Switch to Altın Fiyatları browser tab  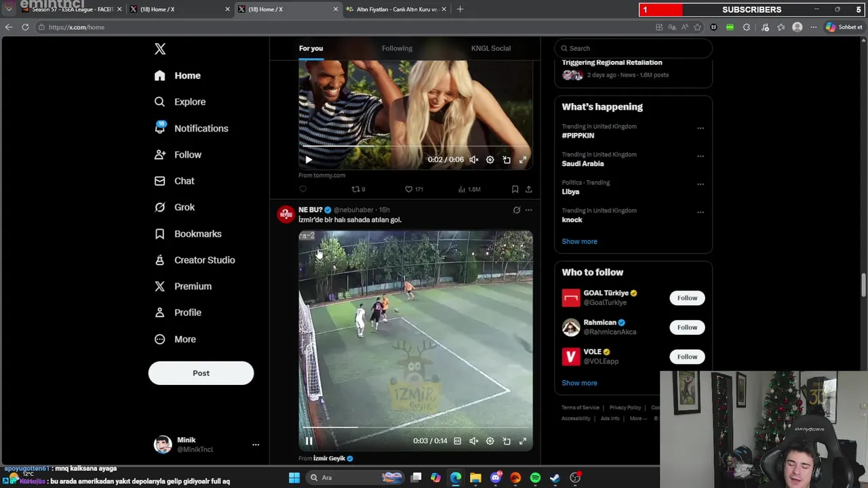pyautogui.click(x=395, y=9)
